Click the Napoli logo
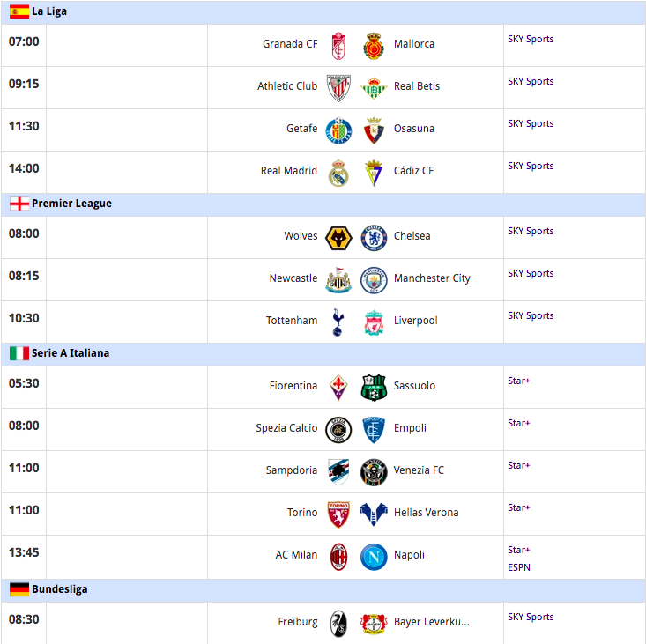 (374, 557)
